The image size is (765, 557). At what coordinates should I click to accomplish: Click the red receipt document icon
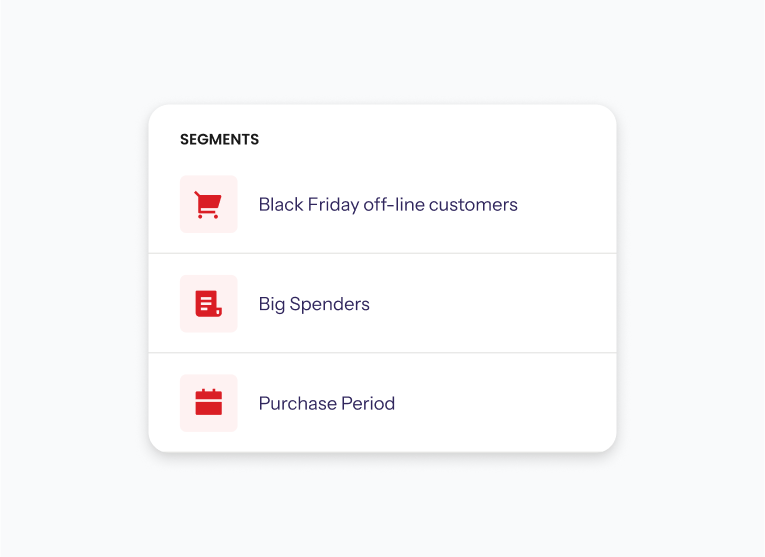coord(208,304)
